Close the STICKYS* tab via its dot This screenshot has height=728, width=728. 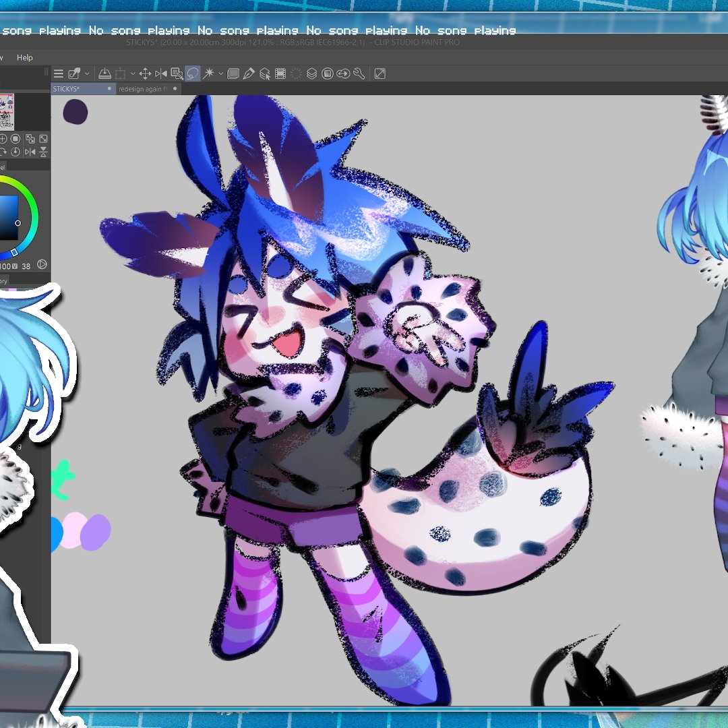coord(110,88)
